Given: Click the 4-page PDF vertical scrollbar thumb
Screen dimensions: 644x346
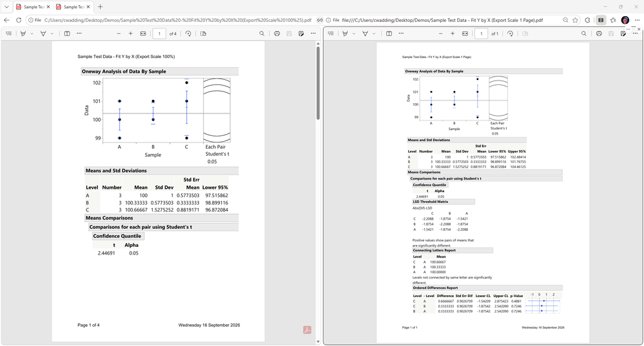Looking at the screenshot, I should click(318, 83).
